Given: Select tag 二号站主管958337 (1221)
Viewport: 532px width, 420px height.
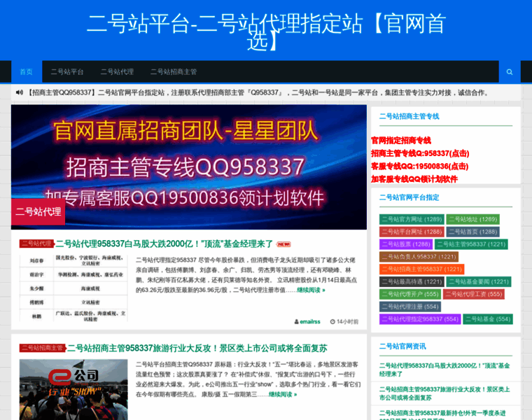Looking at the screenshot, I should click(x=471, y=244).
